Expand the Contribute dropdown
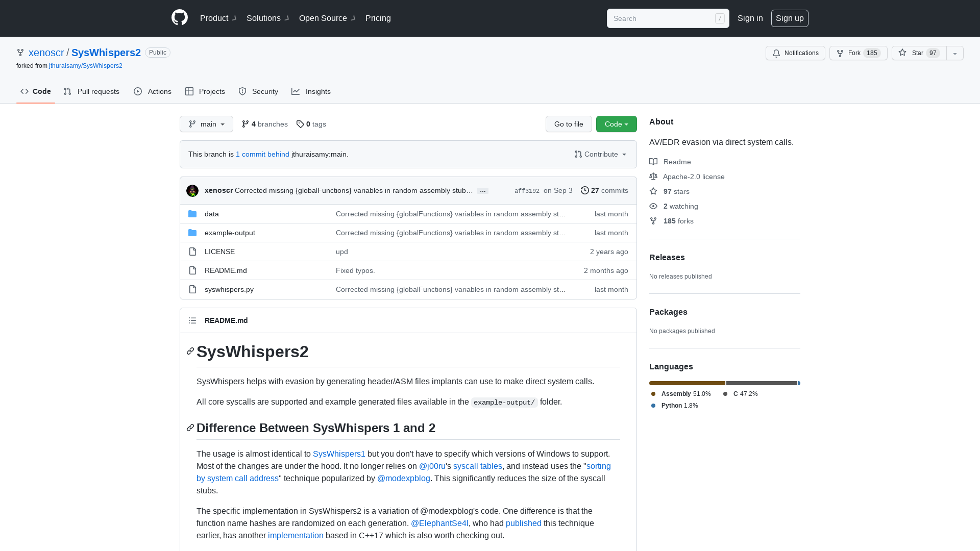 600,154
